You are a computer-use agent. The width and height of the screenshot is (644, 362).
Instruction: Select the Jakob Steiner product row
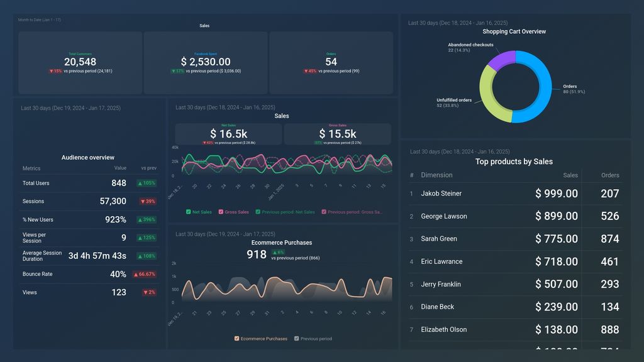tap(516, 194)
